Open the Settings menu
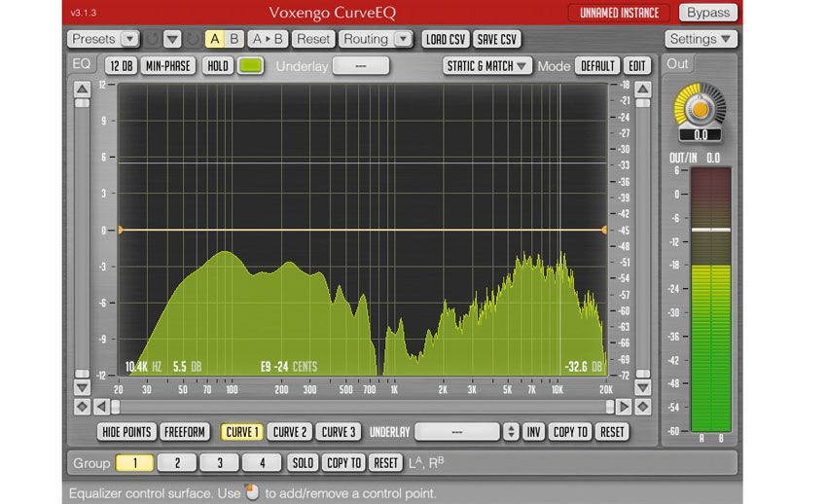 (x=701, y=39)
